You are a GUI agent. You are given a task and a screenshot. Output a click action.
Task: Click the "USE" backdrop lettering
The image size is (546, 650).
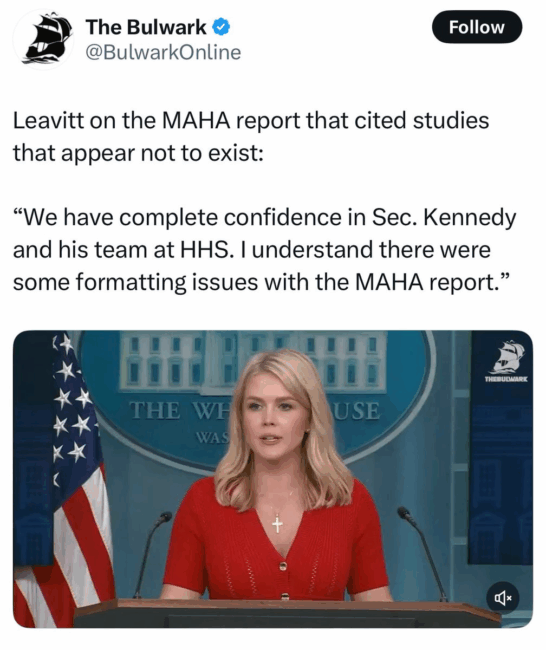357,411
